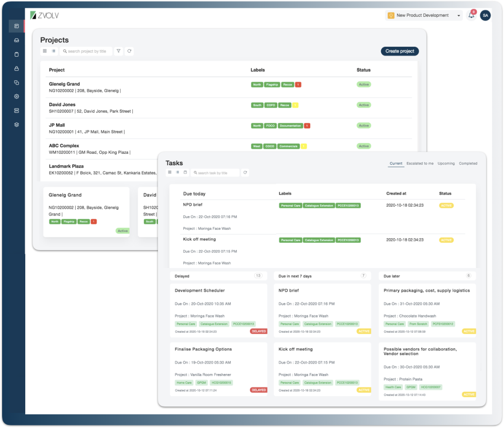
Task: Click the Create project button
Action: (401, 51)
